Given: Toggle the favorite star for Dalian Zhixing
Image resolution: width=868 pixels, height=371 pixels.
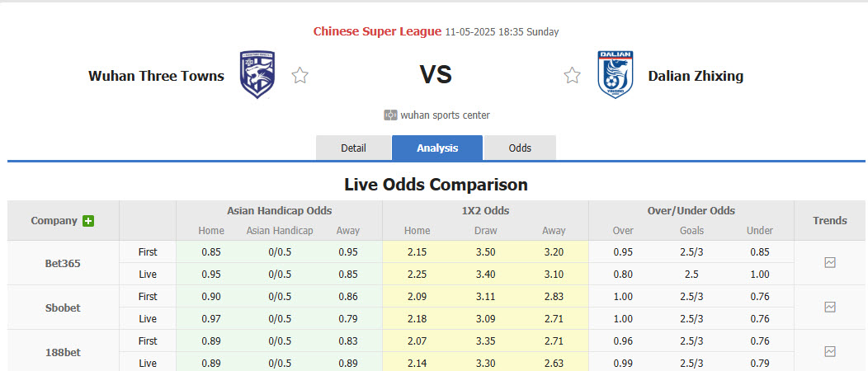Looking at the screenshot, I should coord(572,76).
